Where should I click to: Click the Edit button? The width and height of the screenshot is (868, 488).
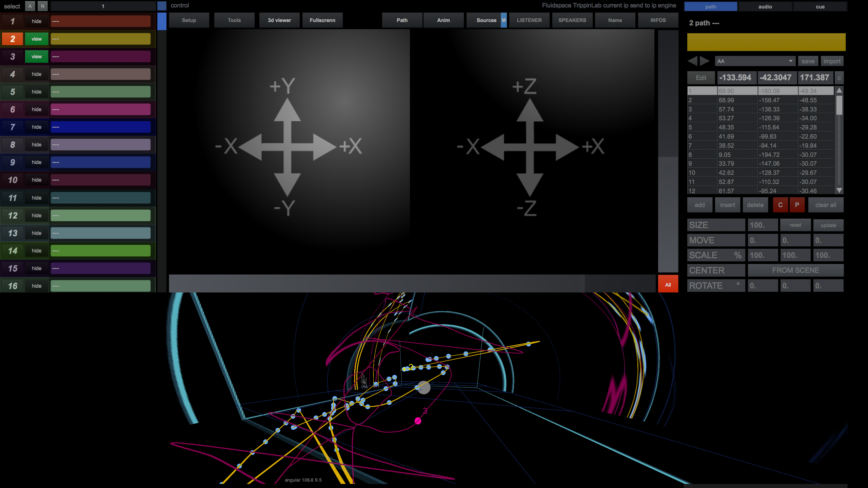[x=701, y=78]
